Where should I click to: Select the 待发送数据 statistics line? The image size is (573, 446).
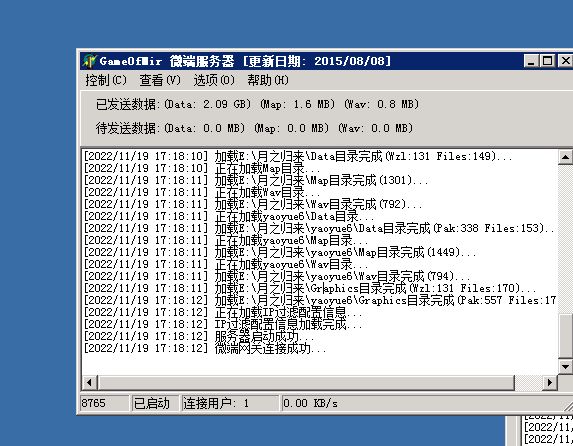coord(254,128)
